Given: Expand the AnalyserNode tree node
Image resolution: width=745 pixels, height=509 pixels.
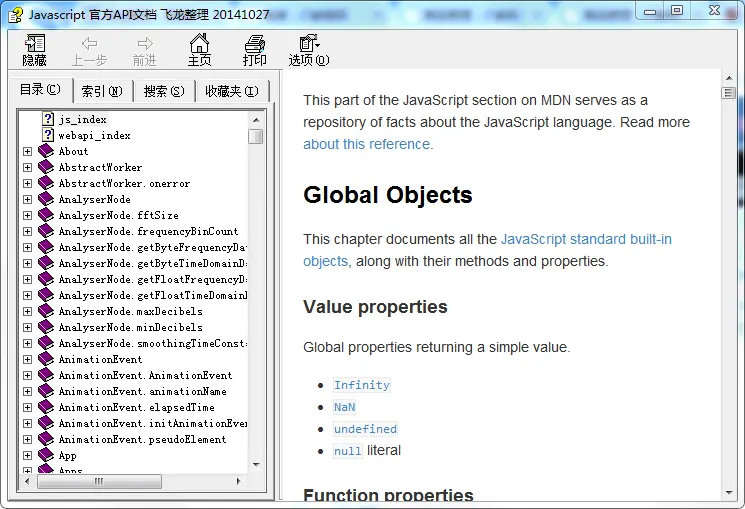Looking at the screenshot, I should tap(28, 199).
